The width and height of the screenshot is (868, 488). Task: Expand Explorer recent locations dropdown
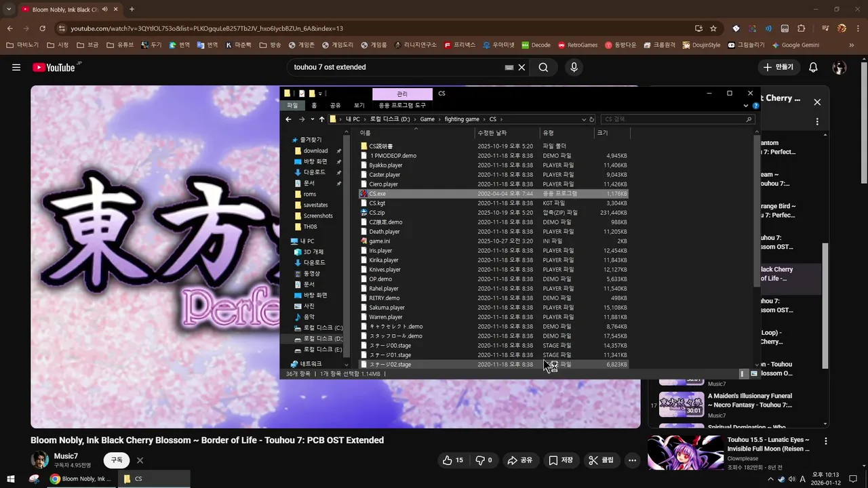point(312,119)
